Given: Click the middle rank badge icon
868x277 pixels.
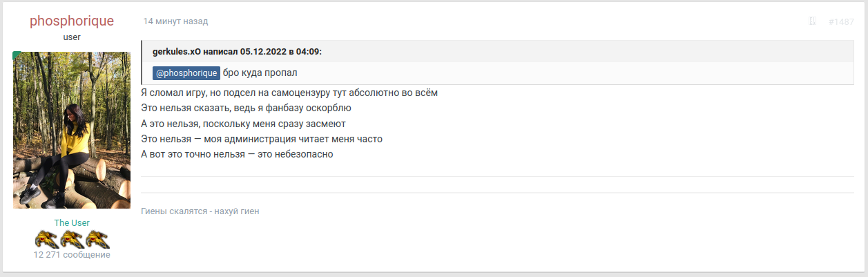Looking at the screenshot, I should (72, 239).
